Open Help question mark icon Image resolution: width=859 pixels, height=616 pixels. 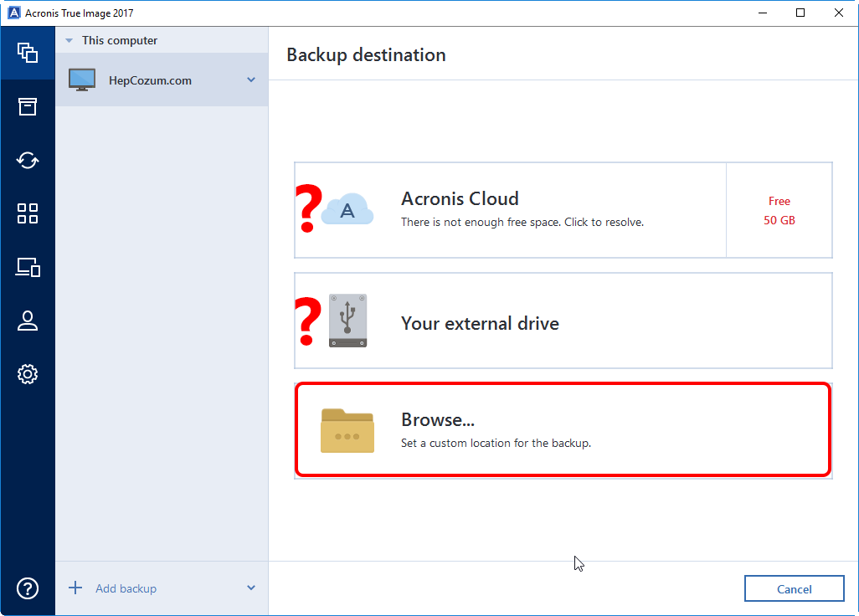28,588
